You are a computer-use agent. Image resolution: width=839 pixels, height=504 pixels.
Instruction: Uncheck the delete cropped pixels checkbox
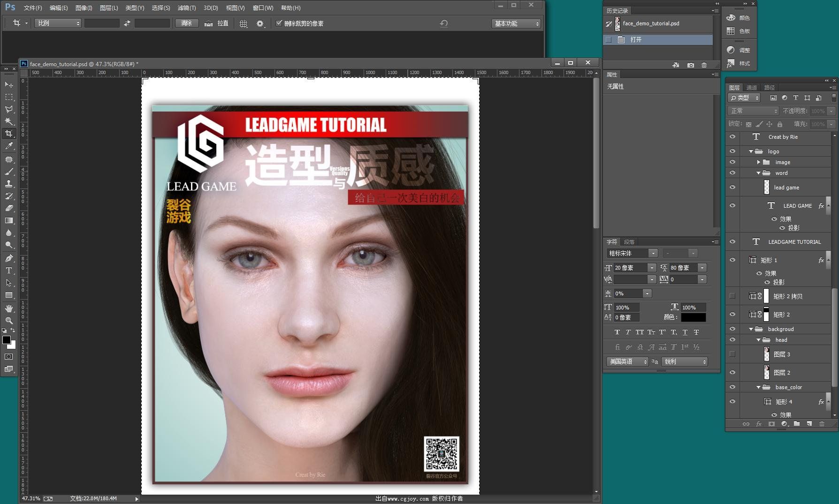tap(279, 23)
